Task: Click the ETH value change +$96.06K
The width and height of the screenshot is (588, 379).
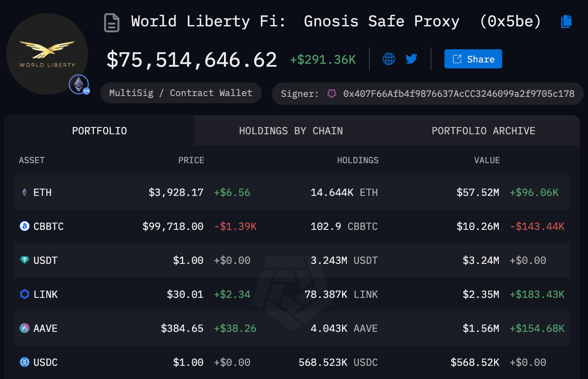Action: point(534,192)
